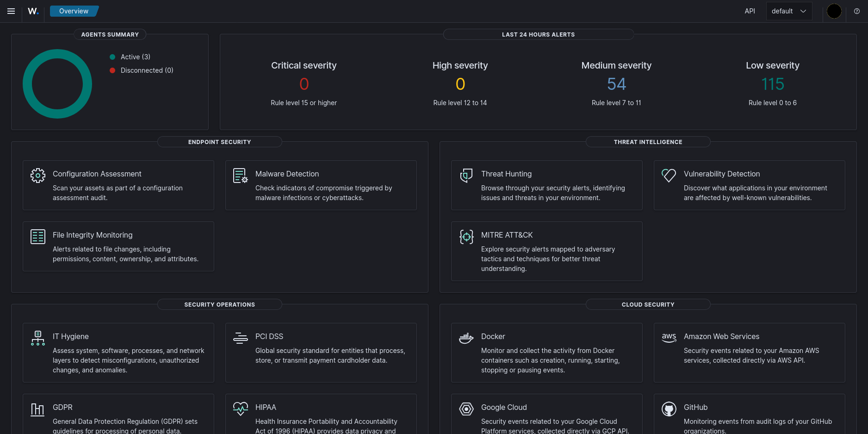Click the PCI DSS lines icon
Image resolution: width=868 pixels, height=434 pixels.
(x=241, y=338)
